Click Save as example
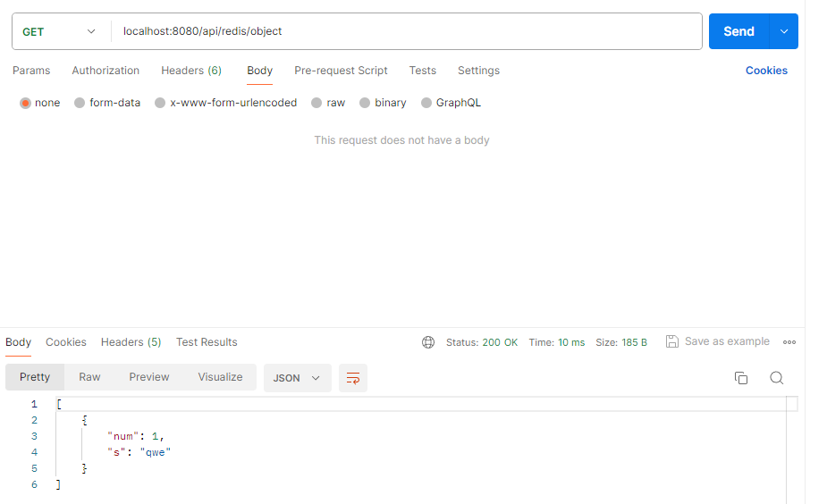Image resolution: width=827 pixels, height=504 pixels. (x=727, y=341)
